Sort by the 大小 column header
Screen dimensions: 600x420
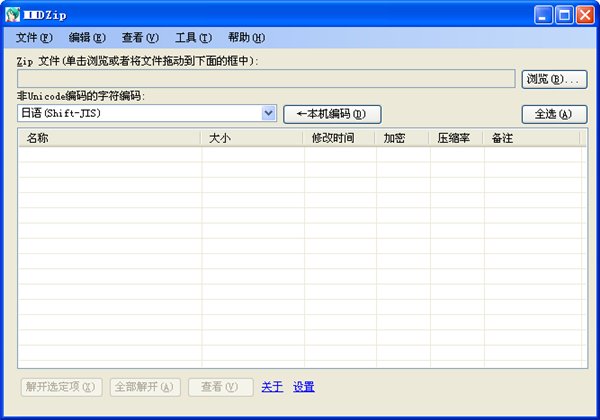click(x=253, y=138)
